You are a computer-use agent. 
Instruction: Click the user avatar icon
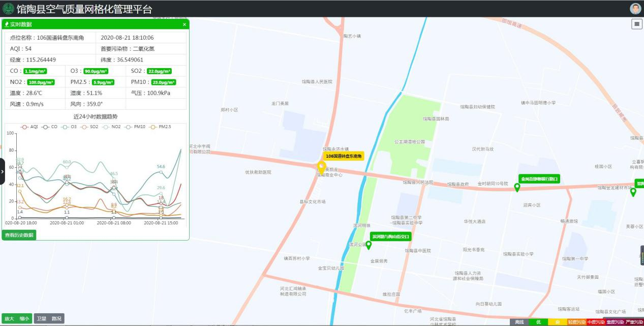(x=635, y=9)
